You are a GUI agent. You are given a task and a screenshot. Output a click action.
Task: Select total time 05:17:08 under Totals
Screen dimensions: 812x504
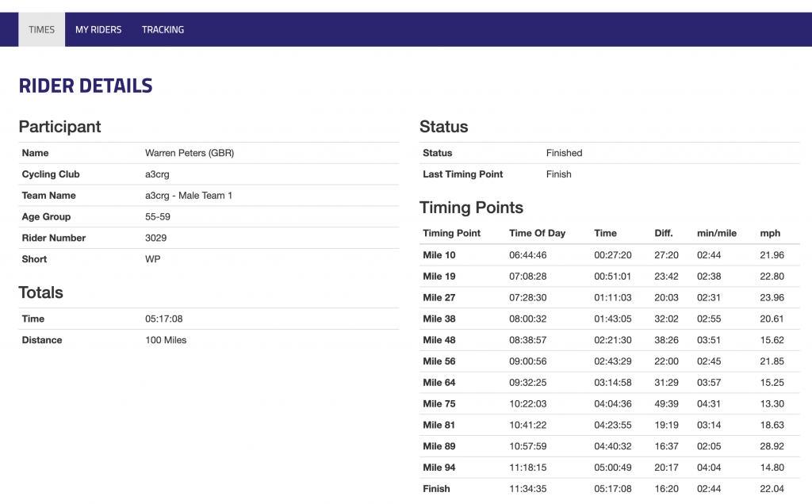(163, 319)
